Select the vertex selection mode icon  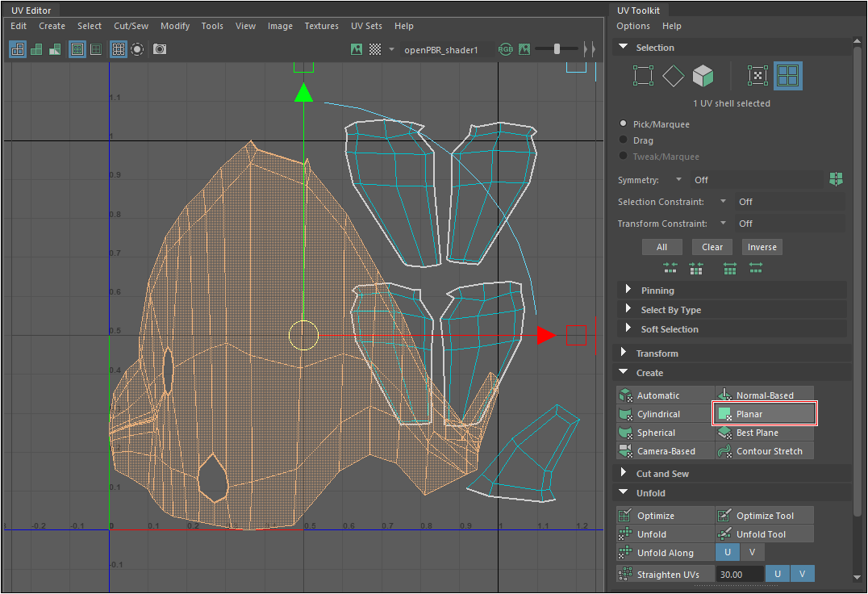[643, 77]
